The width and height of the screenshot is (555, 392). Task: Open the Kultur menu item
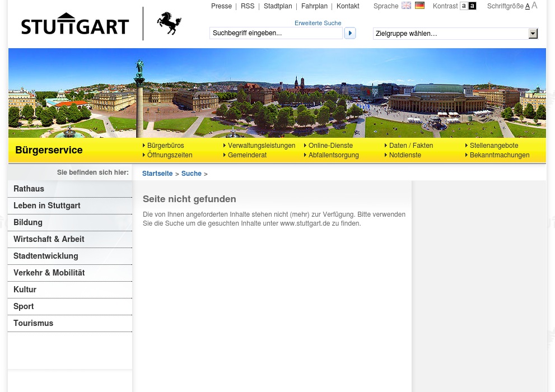pos(25,290)
